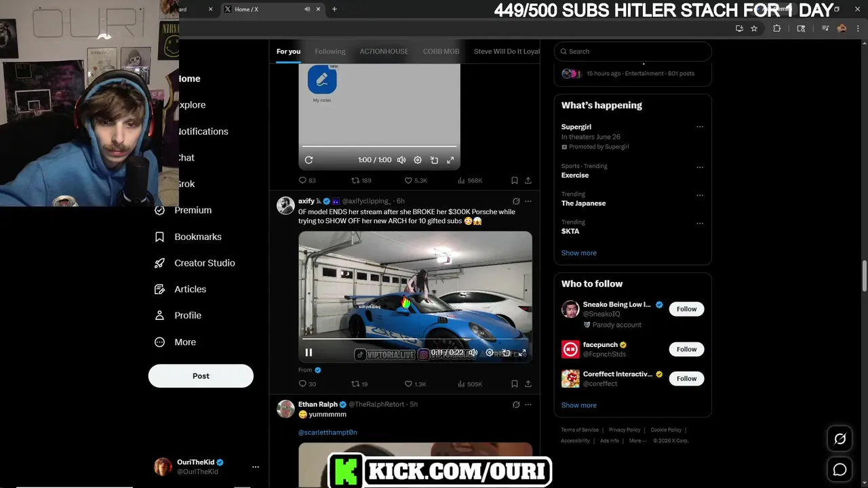The image size is (868, 488).
Task: Open the Grok icon on Ethan Ralph's post
Action: coord(516,405)
